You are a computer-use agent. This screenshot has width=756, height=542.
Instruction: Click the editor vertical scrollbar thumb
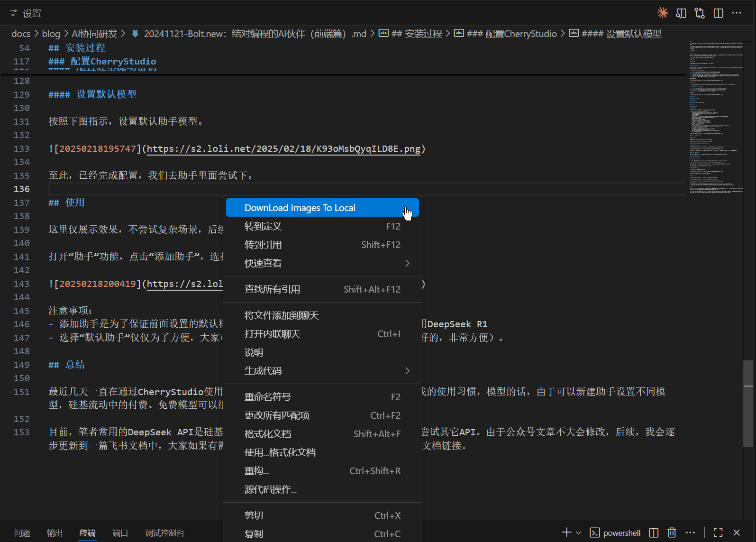(748, 403)
